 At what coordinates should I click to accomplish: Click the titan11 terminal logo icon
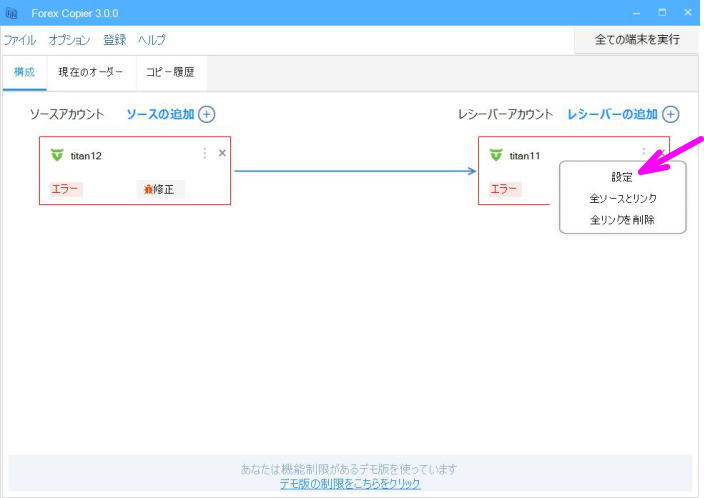[x=496, y=155]
